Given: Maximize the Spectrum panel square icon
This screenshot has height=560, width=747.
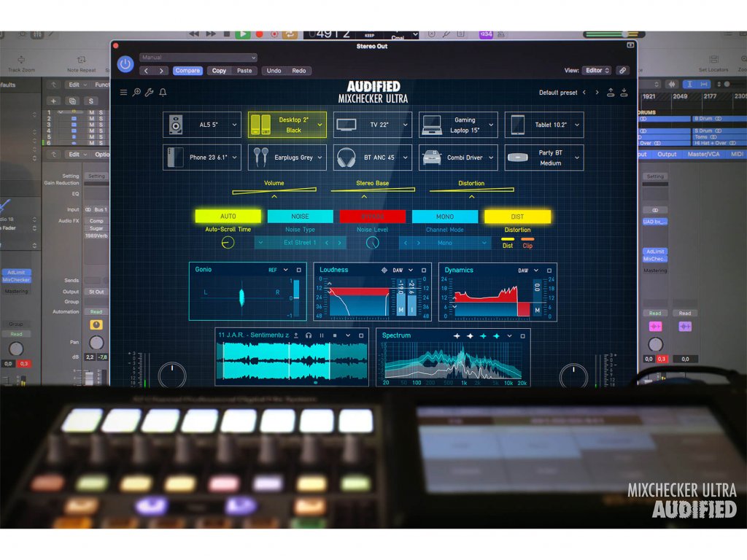Looking at the screenshot, I should point(522,335).
